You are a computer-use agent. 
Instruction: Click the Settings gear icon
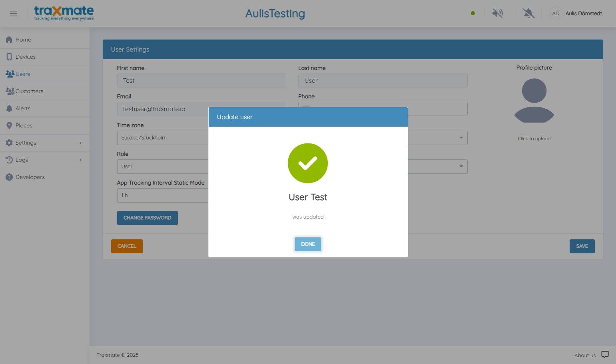pos(9,143)
